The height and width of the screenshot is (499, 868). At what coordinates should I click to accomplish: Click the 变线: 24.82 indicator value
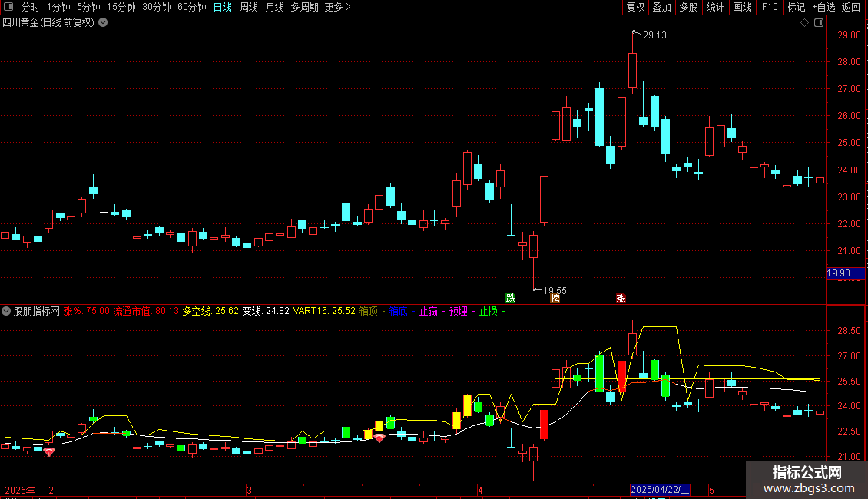coord(266,311)
